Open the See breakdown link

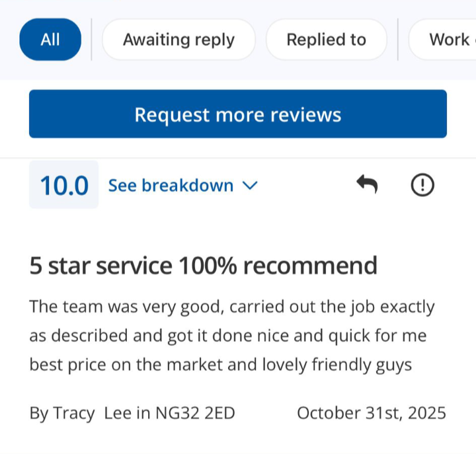coord(171,186)
